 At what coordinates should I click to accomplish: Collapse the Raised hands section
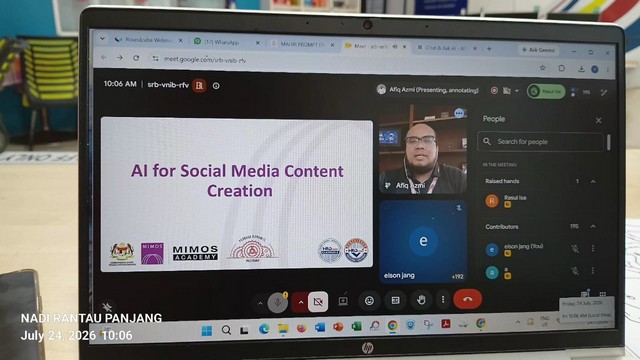pyautogui.click(x=593, y=181)
